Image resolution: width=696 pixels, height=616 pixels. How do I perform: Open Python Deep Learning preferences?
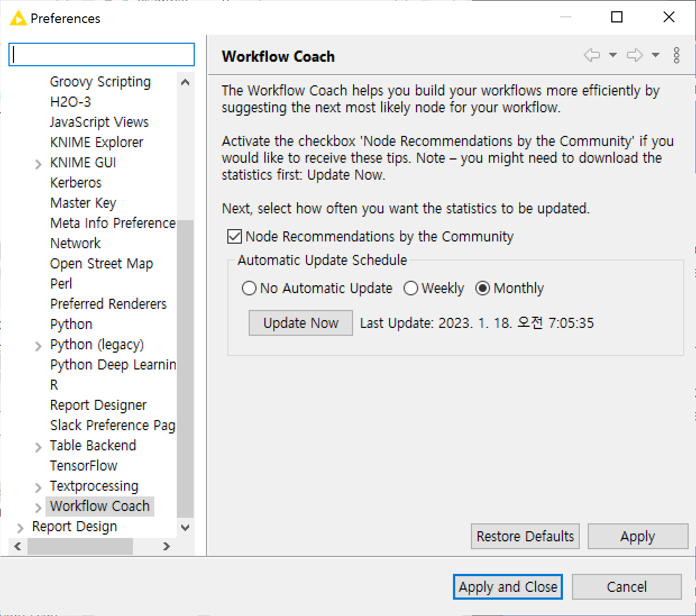click(x=112, y=364)
